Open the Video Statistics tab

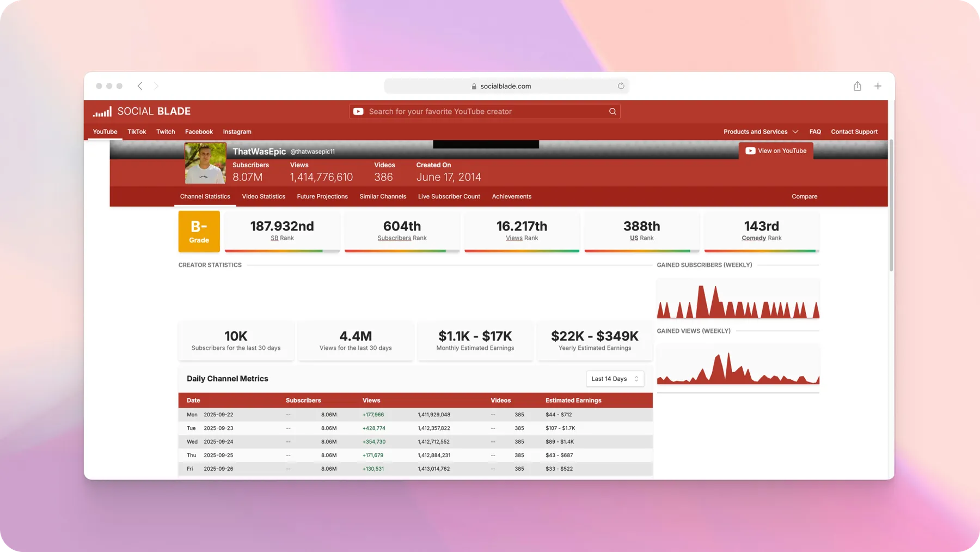264,197
